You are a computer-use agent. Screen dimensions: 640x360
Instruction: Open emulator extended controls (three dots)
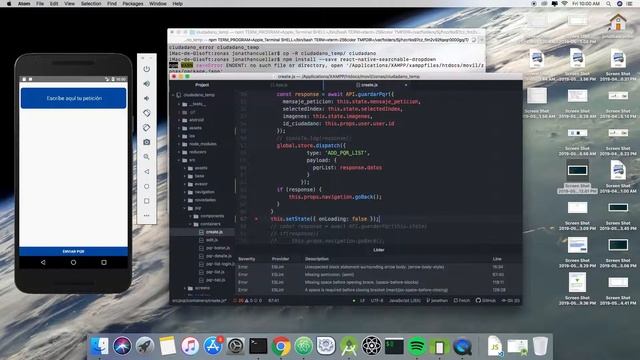click(x=147, y=215)
